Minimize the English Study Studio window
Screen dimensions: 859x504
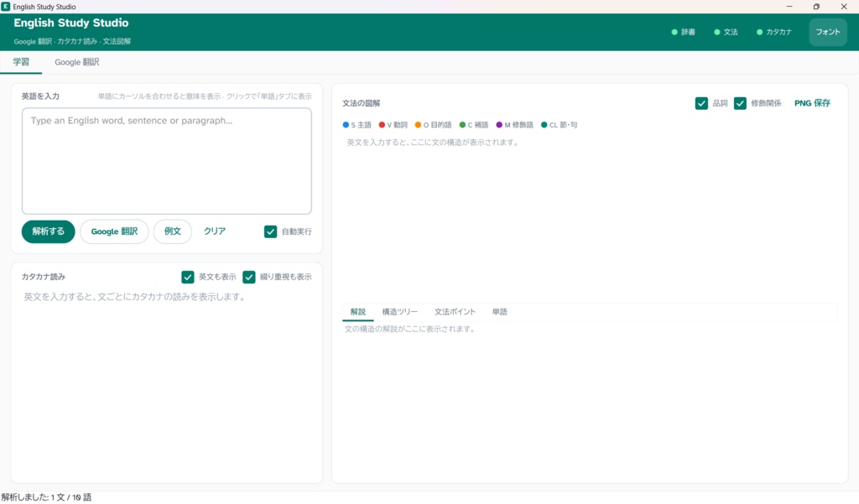pos(789,7)
